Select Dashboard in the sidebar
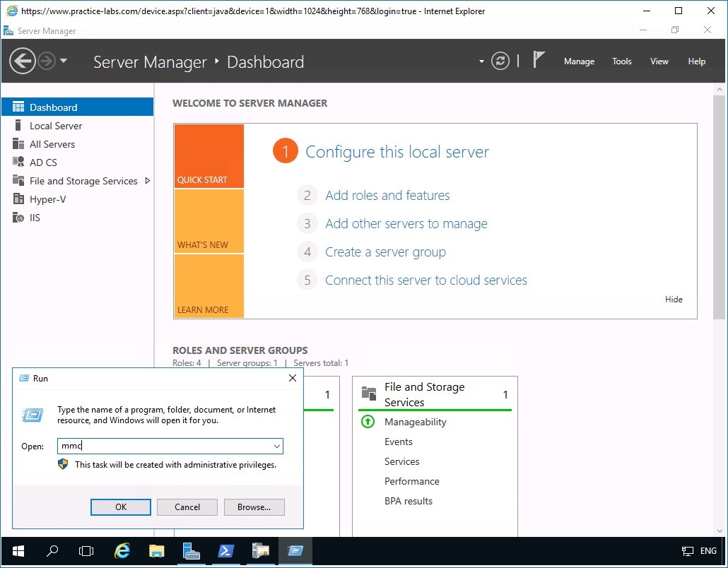 pos(78,107)
